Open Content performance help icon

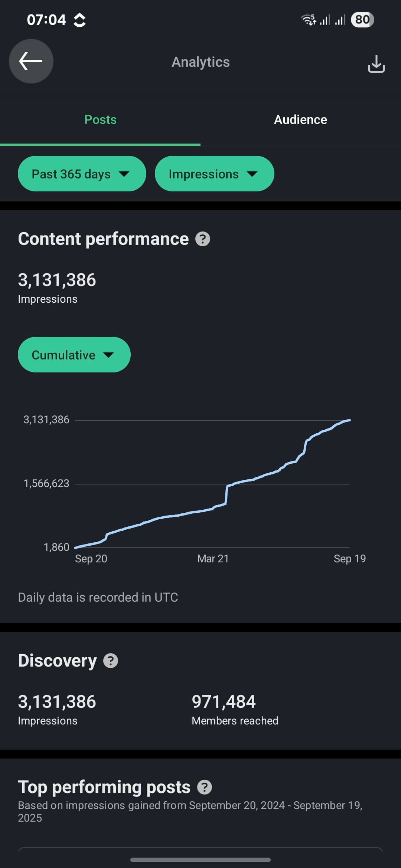(203, 239)
